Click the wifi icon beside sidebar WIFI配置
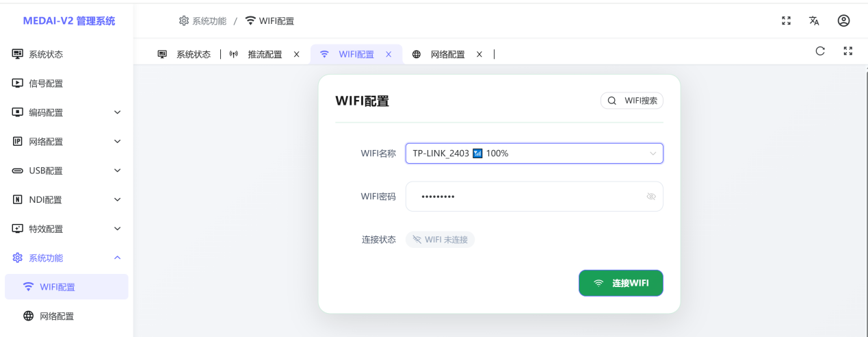Viewport: 868px width, 337px height. coord(28,287)
